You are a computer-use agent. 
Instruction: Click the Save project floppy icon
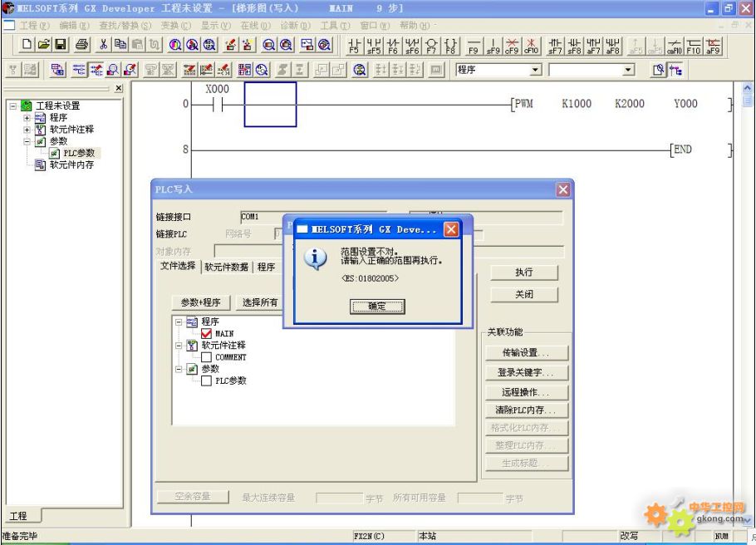coord(61,45)
